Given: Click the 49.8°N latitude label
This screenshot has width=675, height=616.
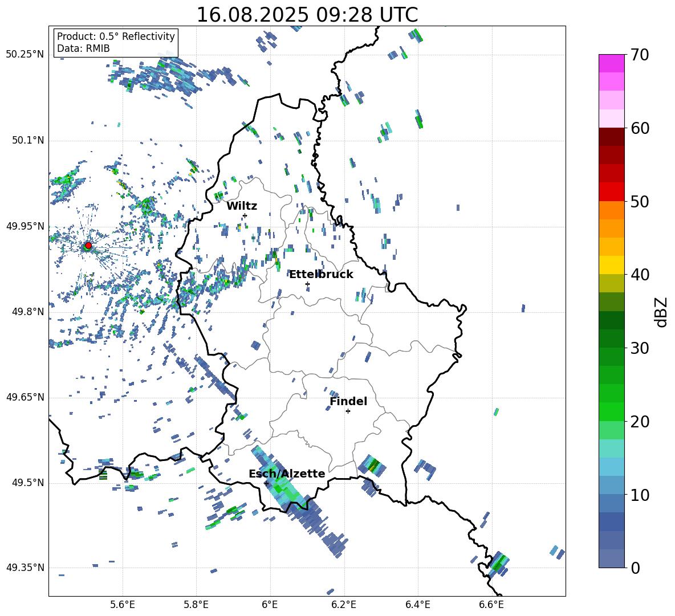Looking at the screenshot, I should (x=27, y=312).
